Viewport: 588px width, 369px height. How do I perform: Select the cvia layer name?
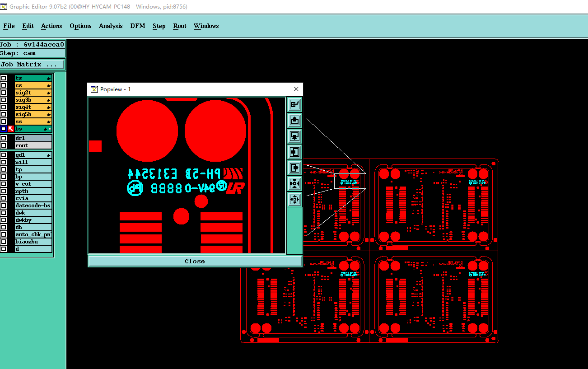click(33, 198)
